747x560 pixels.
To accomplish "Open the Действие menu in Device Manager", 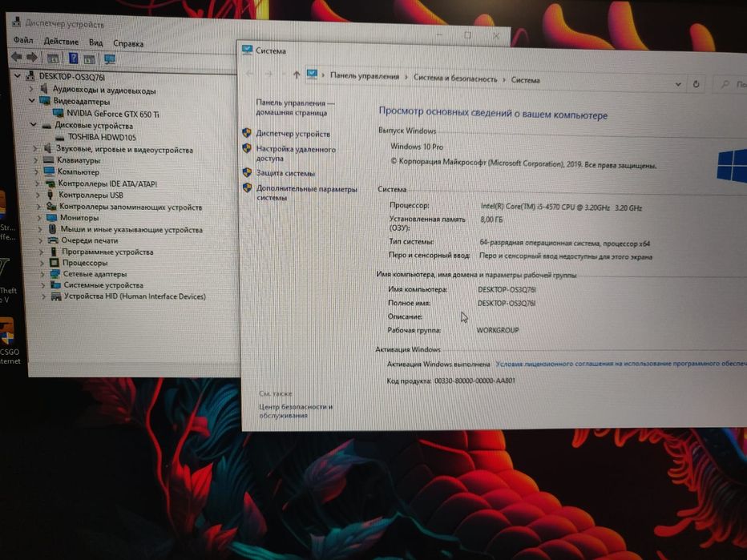I will [61, 42].
